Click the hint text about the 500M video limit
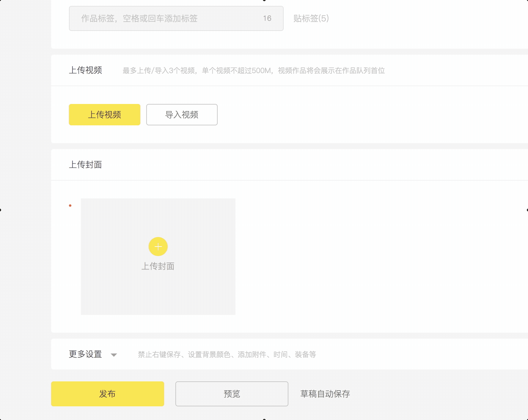Screen dimensions: 528x420 [254, 71]
